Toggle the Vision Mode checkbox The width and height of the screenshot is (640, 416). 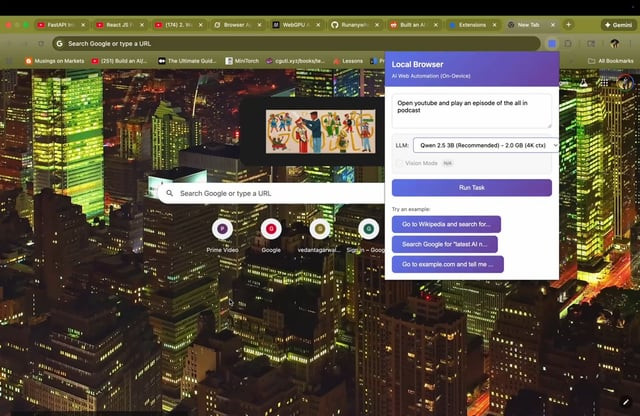tap(400, 163)
